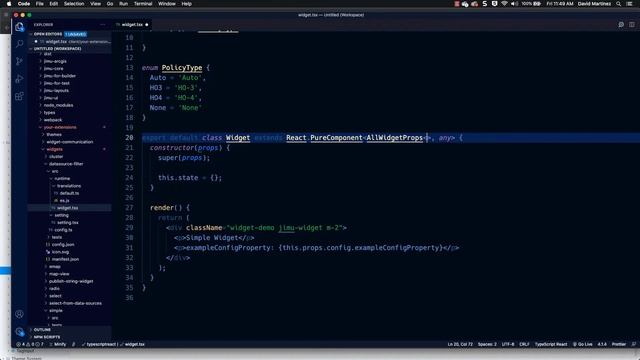Click AllWidgetProps in the class declaration
Screen dimensions: 640x360
pos(395,138)
